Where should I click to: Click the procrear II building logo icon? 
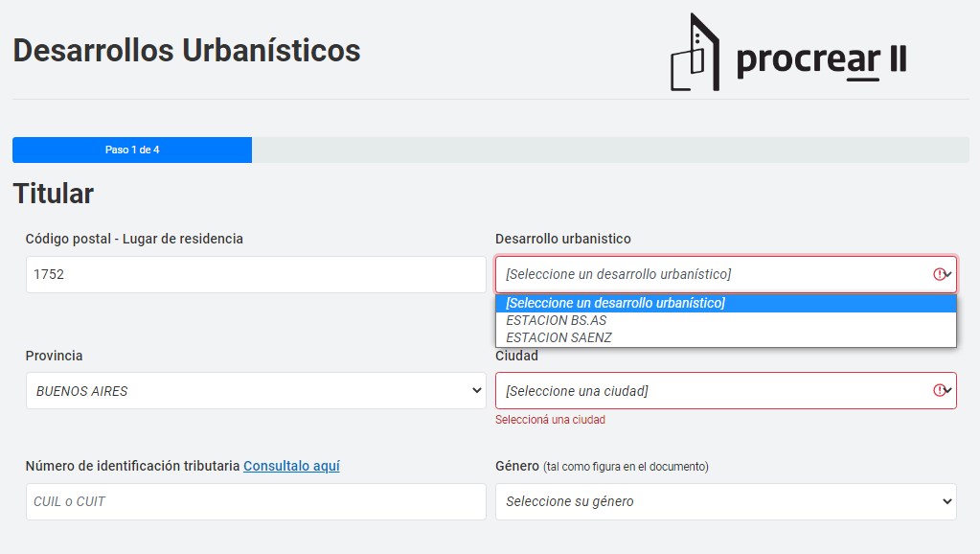coord(695,53)
